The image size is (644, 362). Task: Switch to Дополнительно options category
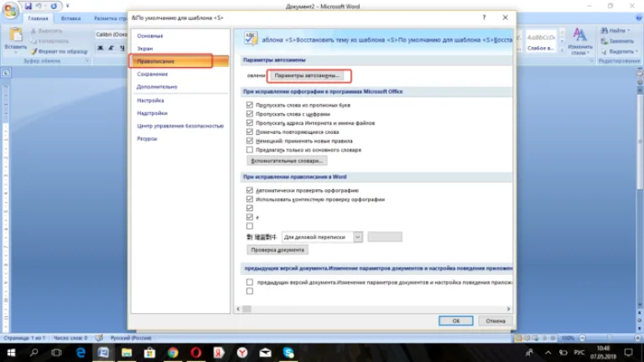157,86
